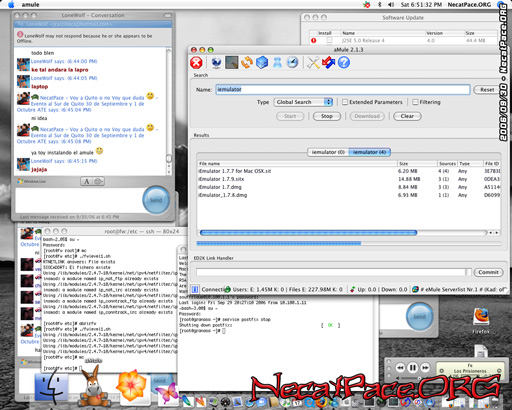Screen dimensions: 512x410
Task: Click the search Name input field
Action: click(343, 89)
